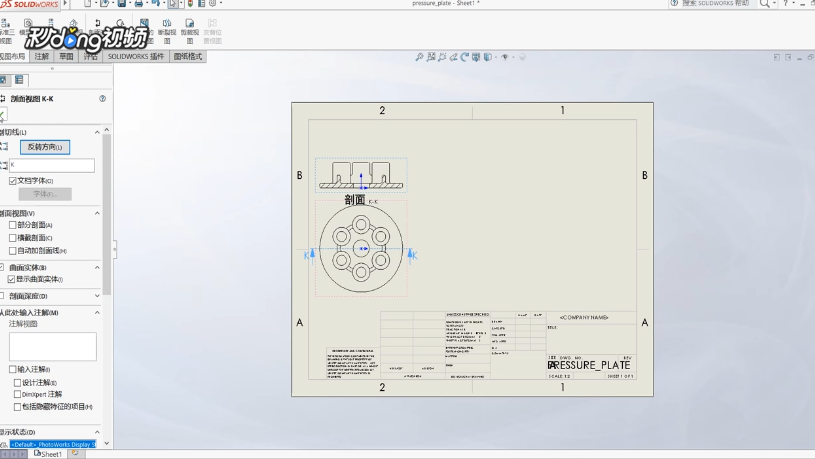Open the Options gear icon

tap(213, 3)
